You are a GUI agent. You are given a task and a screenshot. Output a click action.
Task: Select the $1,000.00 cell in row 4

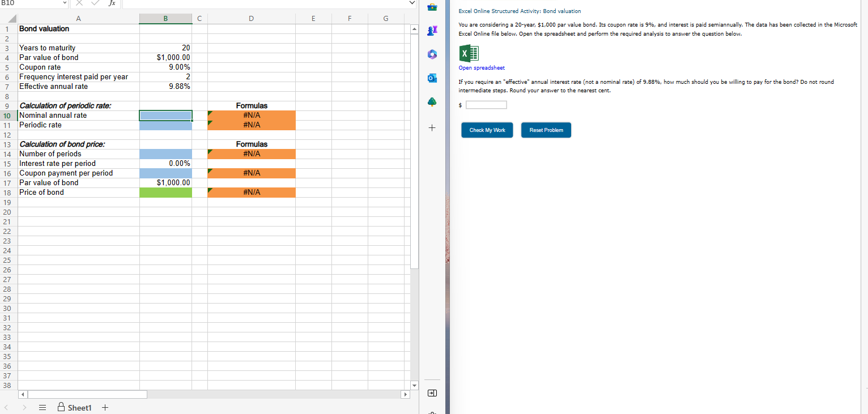pos(165,58)
